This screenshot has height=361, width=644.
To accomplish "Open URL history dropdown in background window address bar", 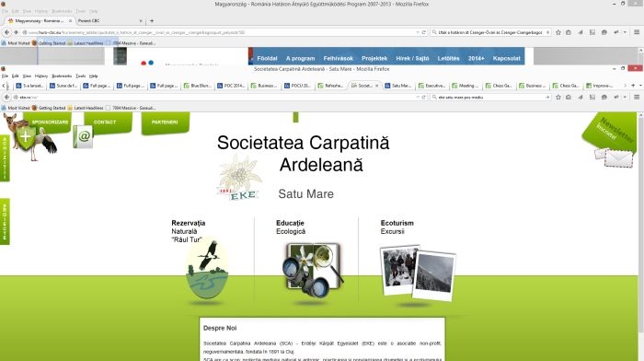I will (x=418, y=32).
